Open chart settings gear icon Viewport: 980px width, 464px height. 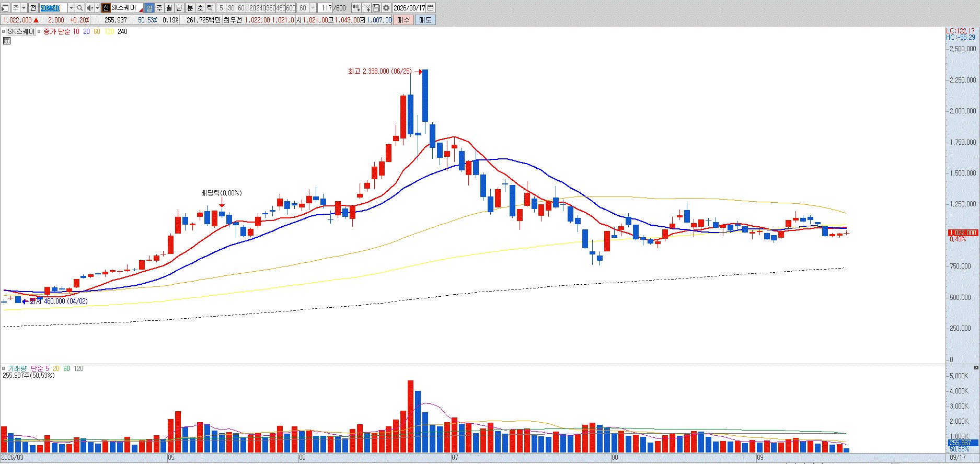386,8
